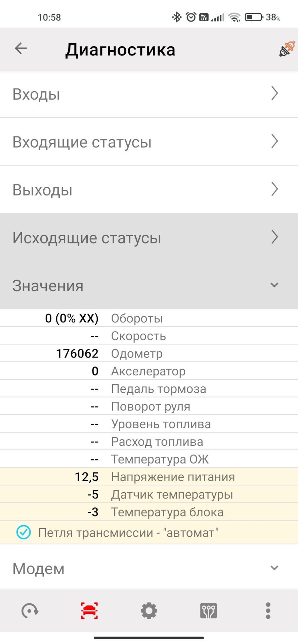
Task: Tap the Bluetooth status bar icon
Action: (x=176, y=17)
